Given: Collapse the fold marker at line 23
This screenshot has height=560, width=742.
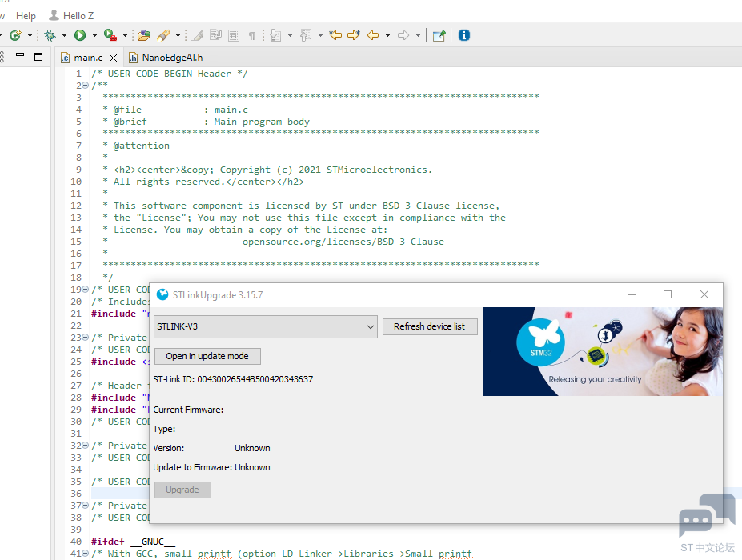Looking at the screenshot, I should point(85,338).
